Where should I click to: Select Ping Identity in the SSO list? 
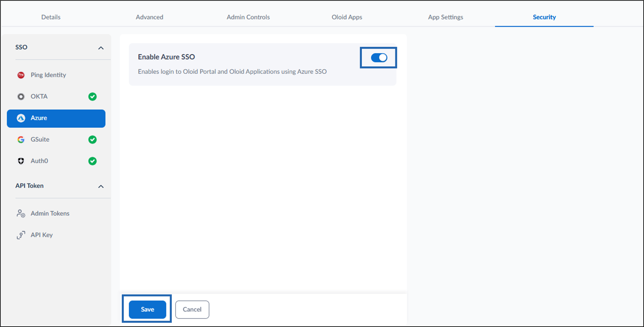point(56,75)
